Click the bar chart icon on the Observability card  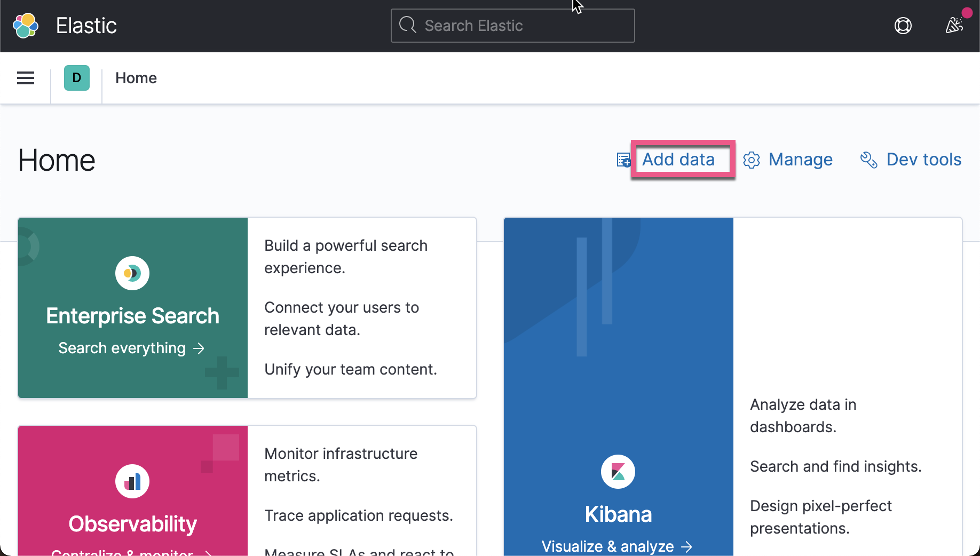coord(132,481)
